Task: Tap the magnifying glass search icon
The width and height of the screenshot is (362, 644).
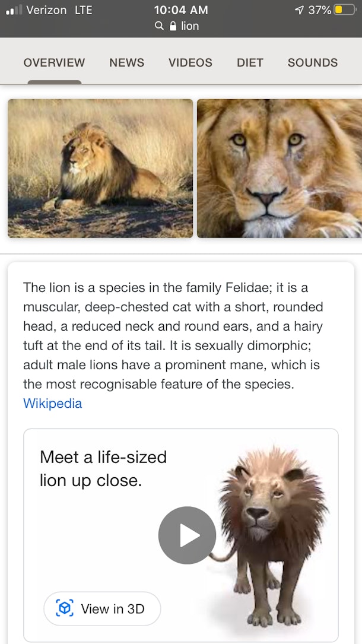Action: [158, 26]
